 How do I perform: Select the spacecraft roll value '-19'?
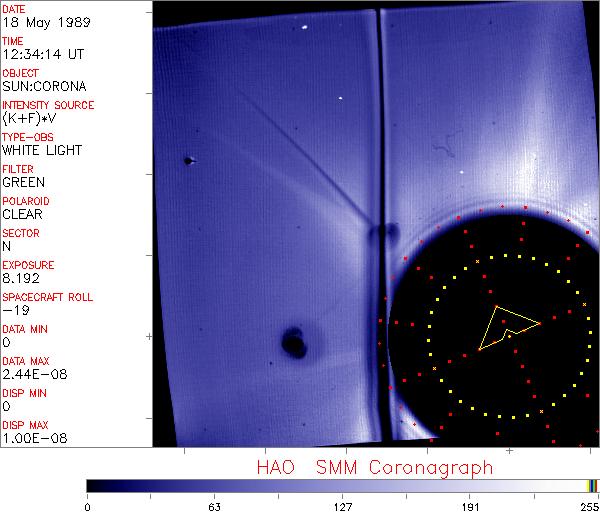16,310
